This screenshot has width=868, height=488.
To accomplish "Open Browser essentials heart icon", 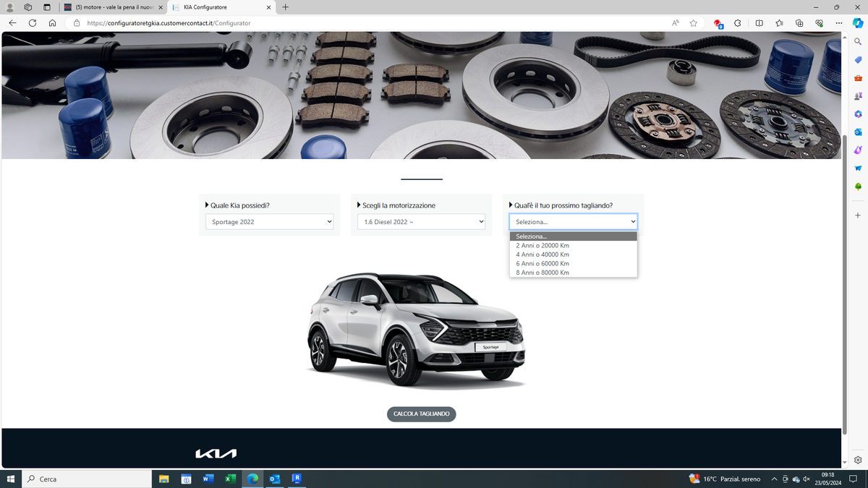I will tap(820, 23).
